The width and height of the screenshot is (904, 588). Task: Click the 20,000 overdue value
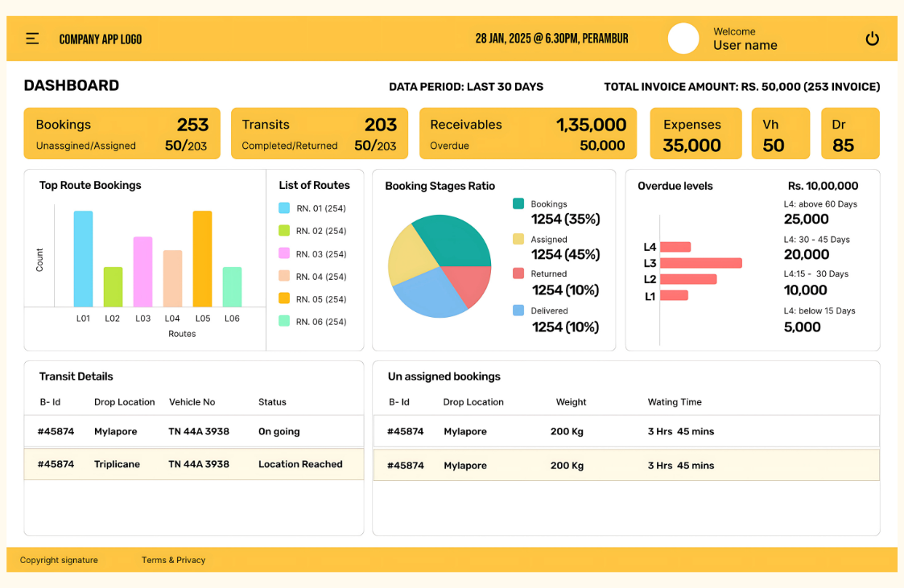pyautogui.click(x=807, y=254)
